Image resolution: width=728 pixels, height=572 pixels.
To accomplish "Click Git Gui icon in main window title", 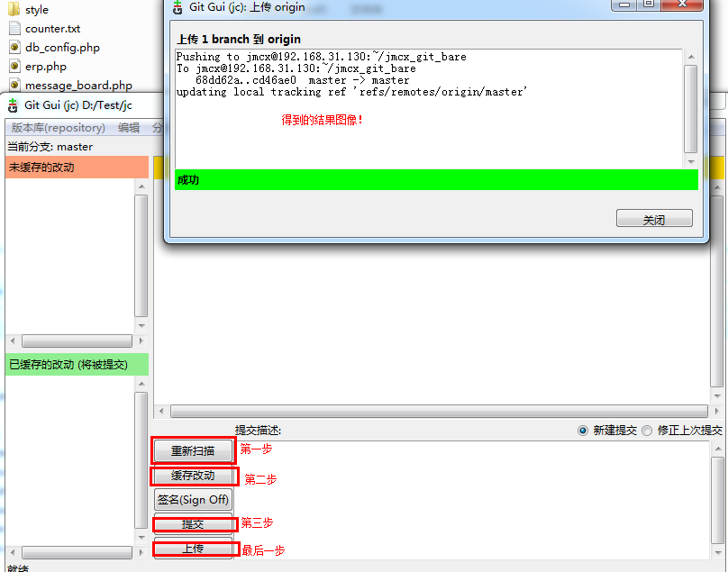I will (x=13, y=105).
